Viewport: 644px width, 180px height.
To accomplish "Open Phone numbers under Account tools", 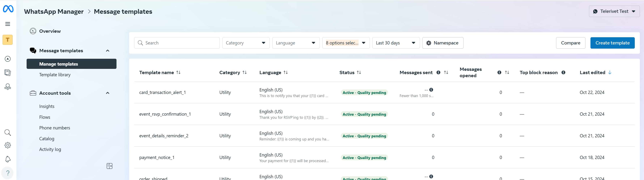I will pos(54,128).
